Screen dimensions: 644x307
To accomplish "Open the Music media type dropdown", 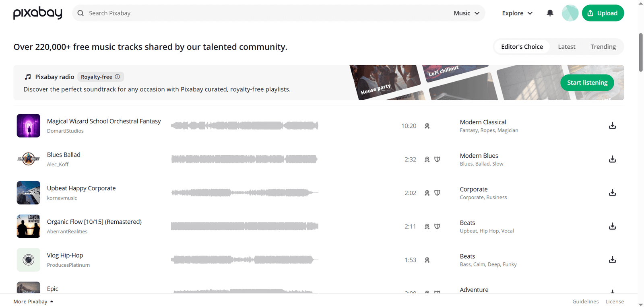I will 466,13.
